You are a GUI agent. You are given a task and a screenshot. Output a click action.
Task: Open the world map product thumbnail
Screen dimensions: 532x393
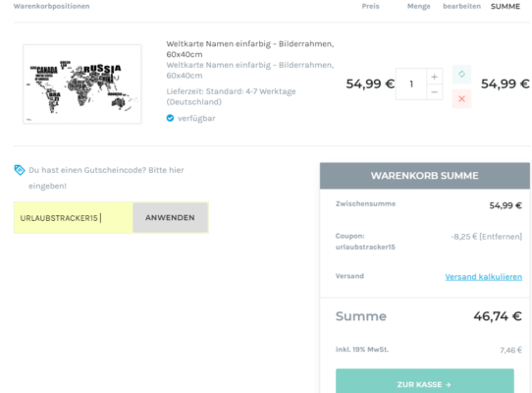pos(82,84)
